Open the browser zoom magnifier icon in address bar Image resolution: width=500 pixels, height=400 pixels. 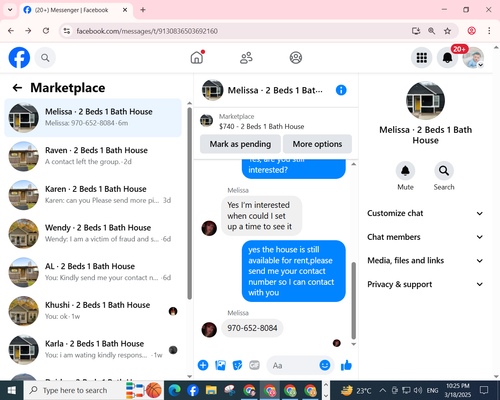(431, 31)
